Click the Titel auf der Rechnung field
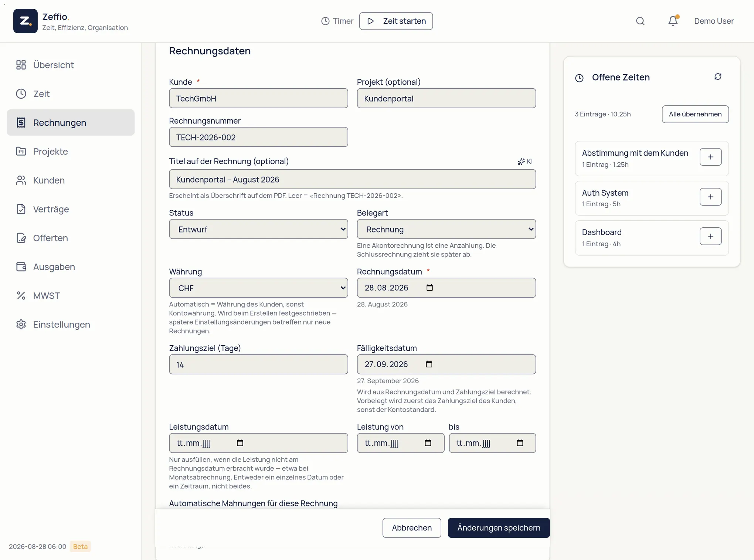 click(352, 179)
